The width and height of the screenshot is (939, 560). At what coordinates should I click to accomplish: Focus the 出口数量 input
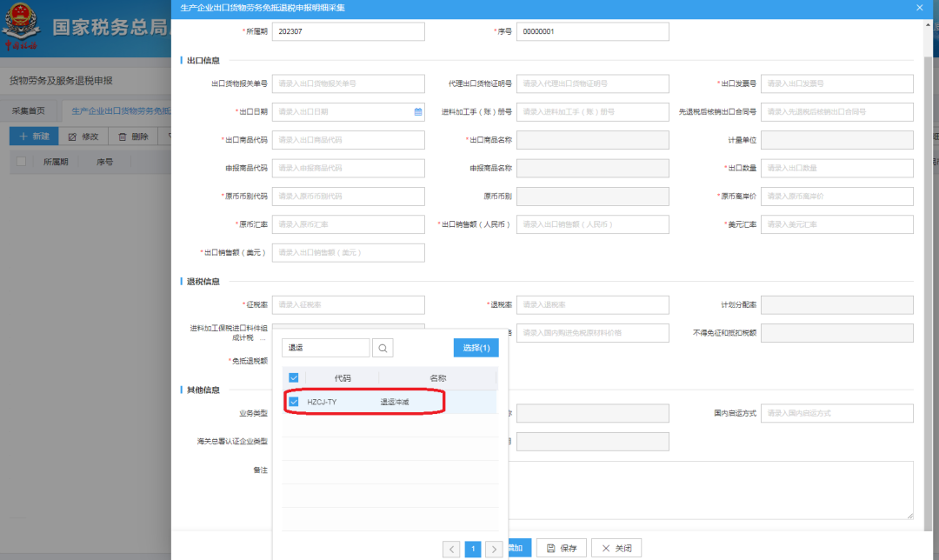[837, 169]
